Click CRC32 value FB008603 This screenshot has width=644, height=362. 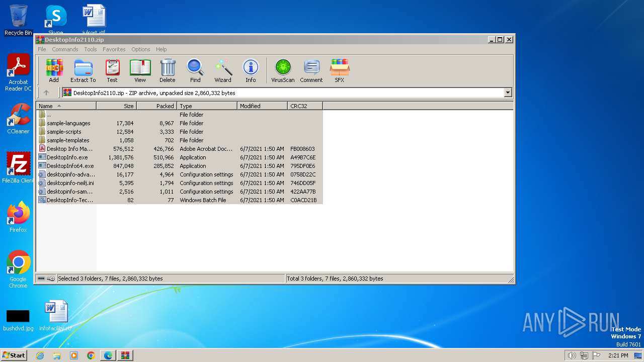(303, 149)
